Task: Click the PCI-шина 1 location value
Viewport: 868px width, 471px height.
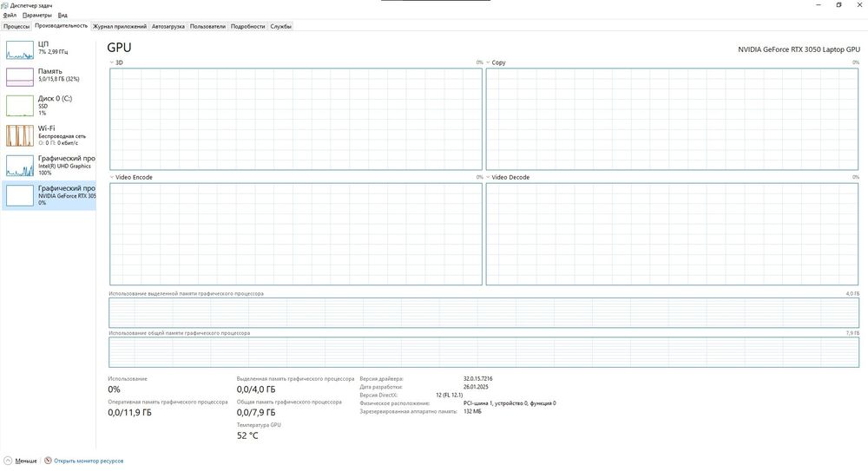Action: pos(510,403)
